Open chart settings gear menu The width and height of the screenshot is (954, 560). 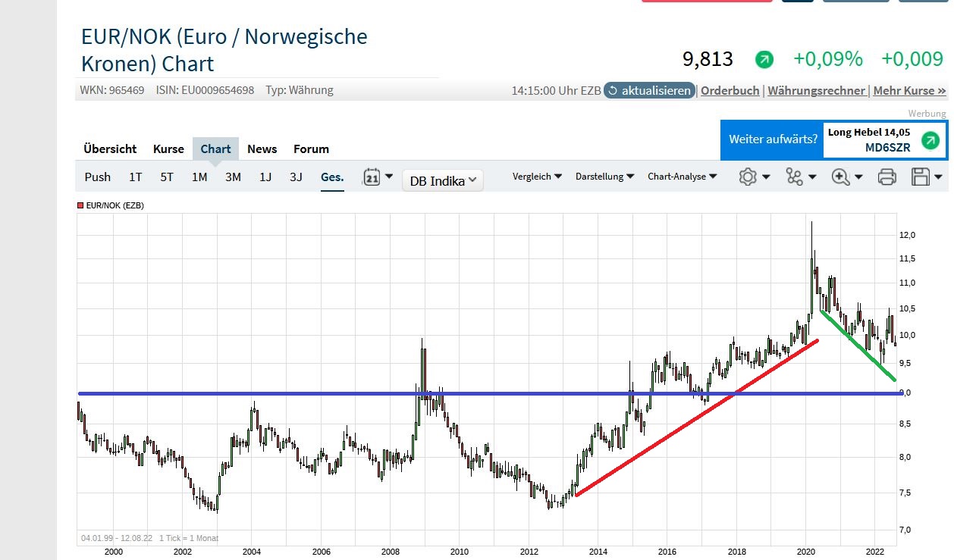pyautogui.click(x=753, y=177)
